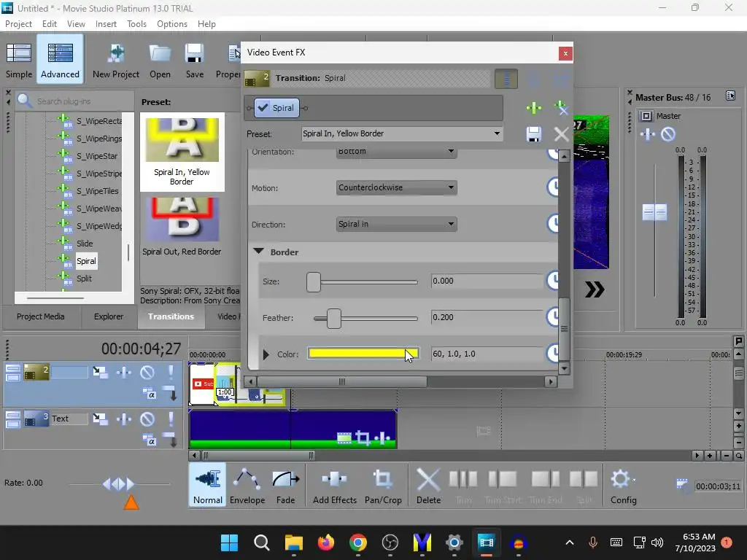Open the Project menu
The width and height of the screenshot is (747, 560).
point(18,24)
